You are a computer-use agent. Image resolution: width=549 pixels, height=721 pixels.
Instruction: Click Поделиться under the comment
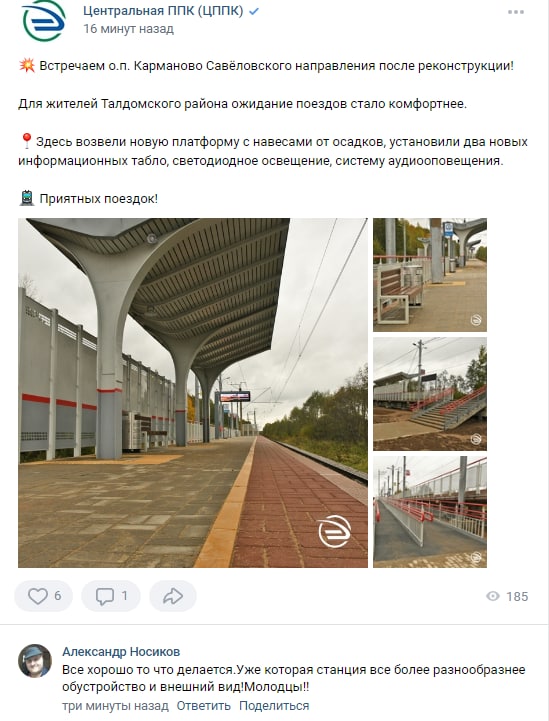coord(274,705)
